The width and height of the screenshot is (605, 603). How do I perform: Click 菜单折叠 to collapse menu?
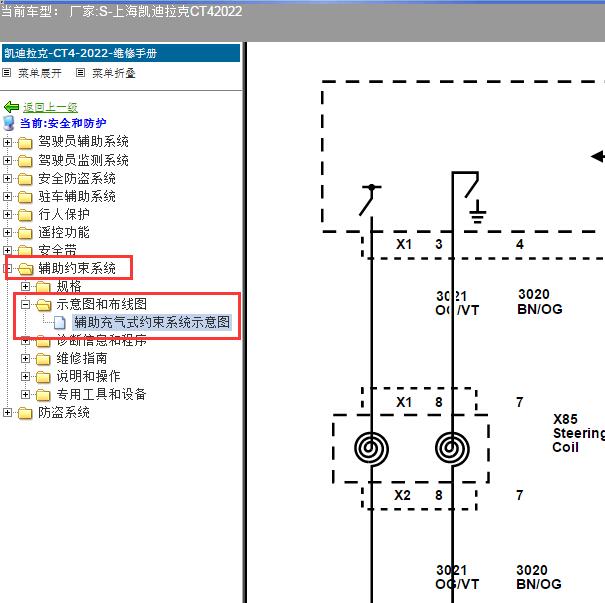pyautogui.click(x=113, y=73)
